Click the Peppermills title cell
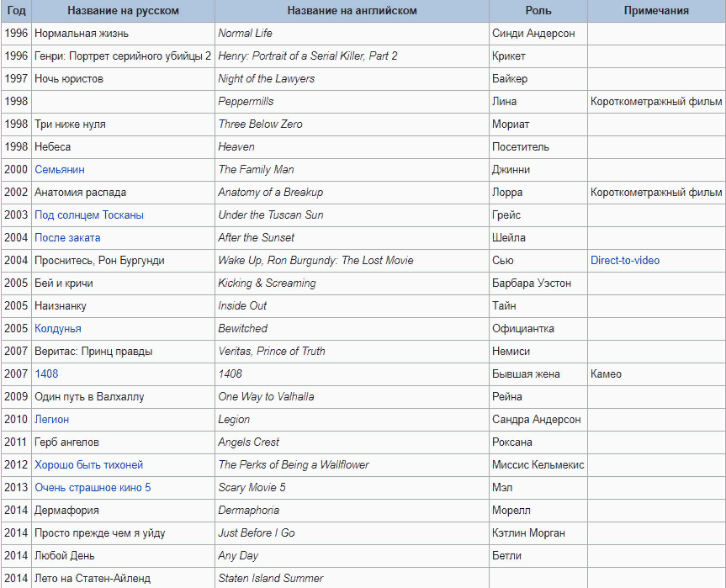Screen dimensions: 726x588 click(x=352, y=102)
